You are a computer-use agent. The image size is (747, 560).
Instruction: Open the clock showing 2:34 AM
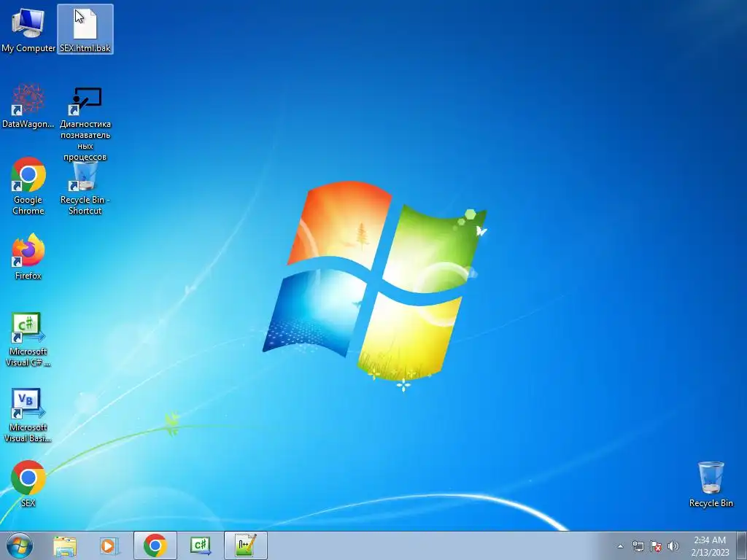[x=710, y=546]
